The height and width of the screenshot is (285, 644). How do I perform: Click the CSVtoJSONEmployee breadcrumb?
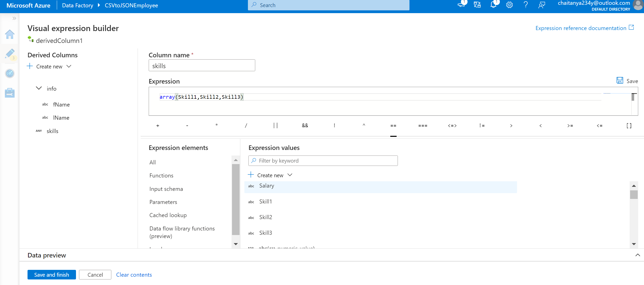coord(131,5)
